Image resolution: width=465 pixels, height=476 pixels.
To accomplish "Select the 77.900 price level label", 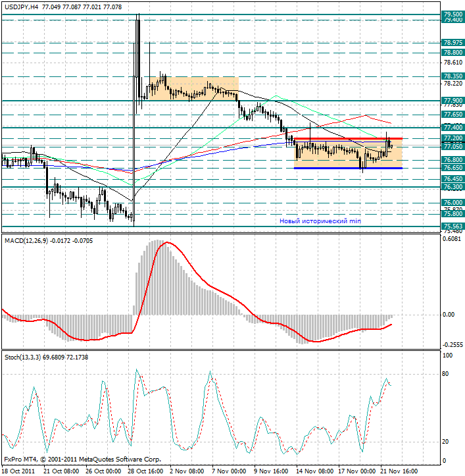I will pos(453,101).
